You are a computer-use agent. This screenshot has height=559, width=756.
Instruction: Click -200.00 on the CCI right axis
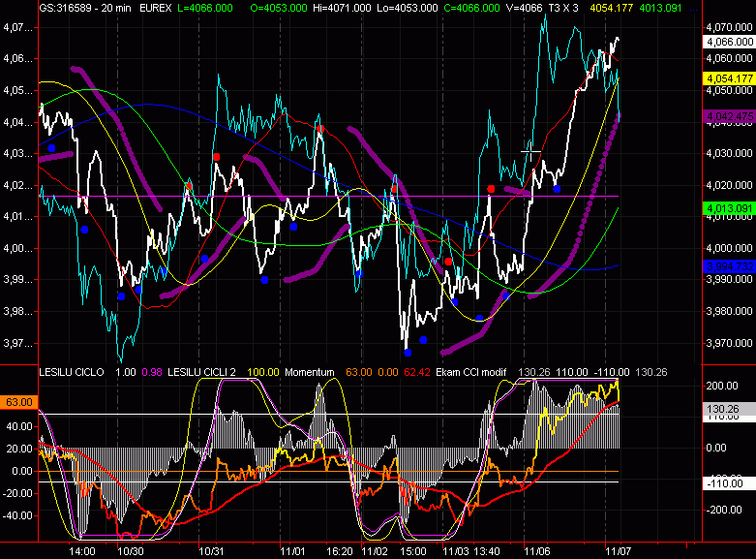pyautogui.click(x=724, y=510)
